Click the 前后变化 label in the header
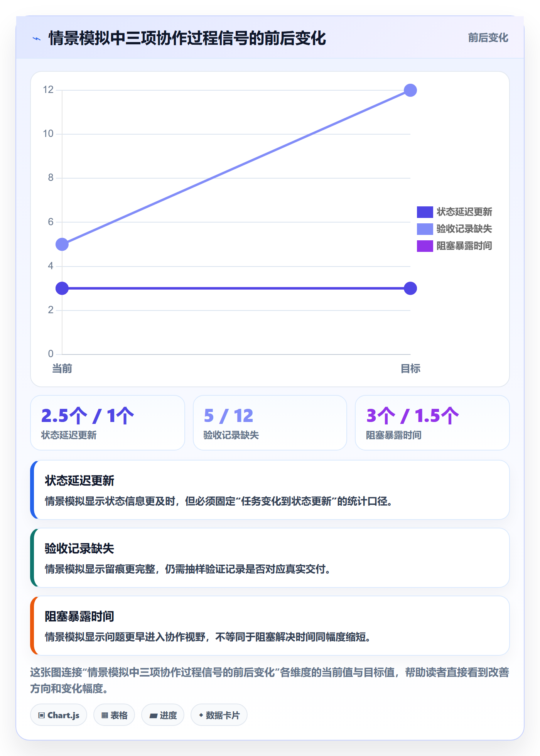 [488, 38]
